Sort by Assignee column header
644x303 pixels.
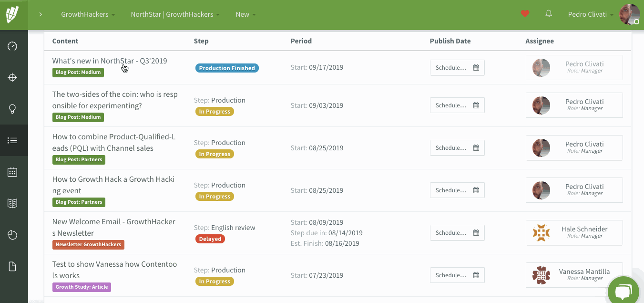[x=540, y=41]
